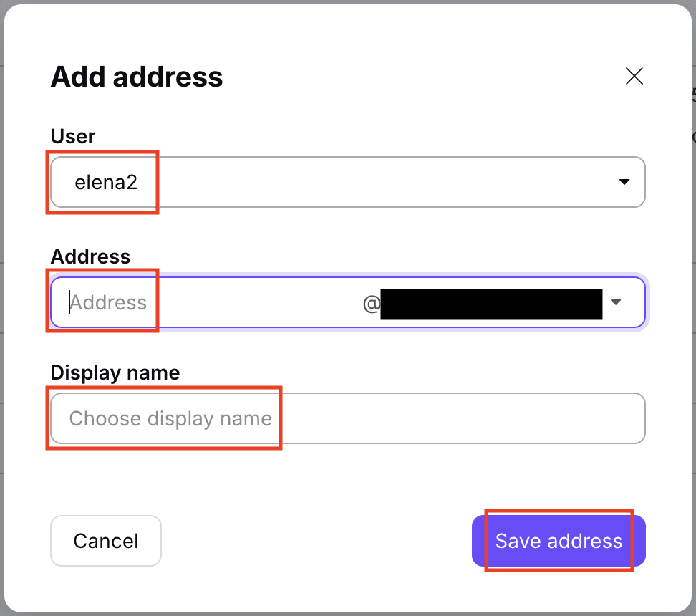Screen dimensions: 696x616
Task: Choose a different user from the elena2 dropdown
Action: [x=622, y=182]
